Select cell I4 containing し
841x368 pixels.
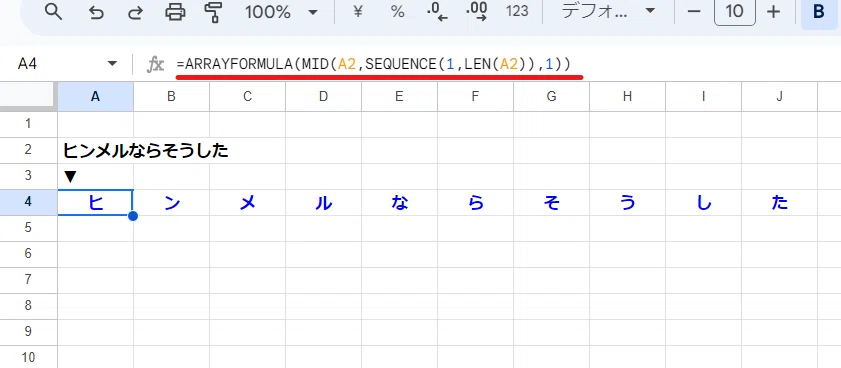704,203
